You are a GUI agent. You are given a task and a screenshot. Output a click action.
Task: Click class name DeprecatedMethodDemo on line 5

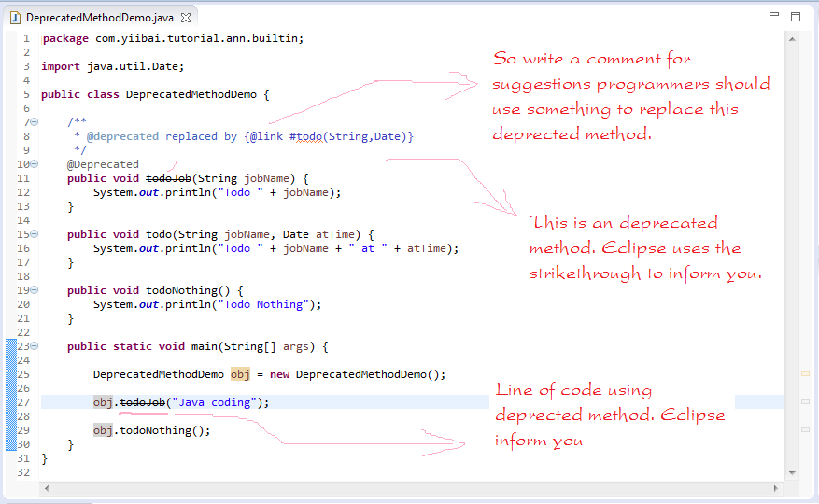click(191, 94)
